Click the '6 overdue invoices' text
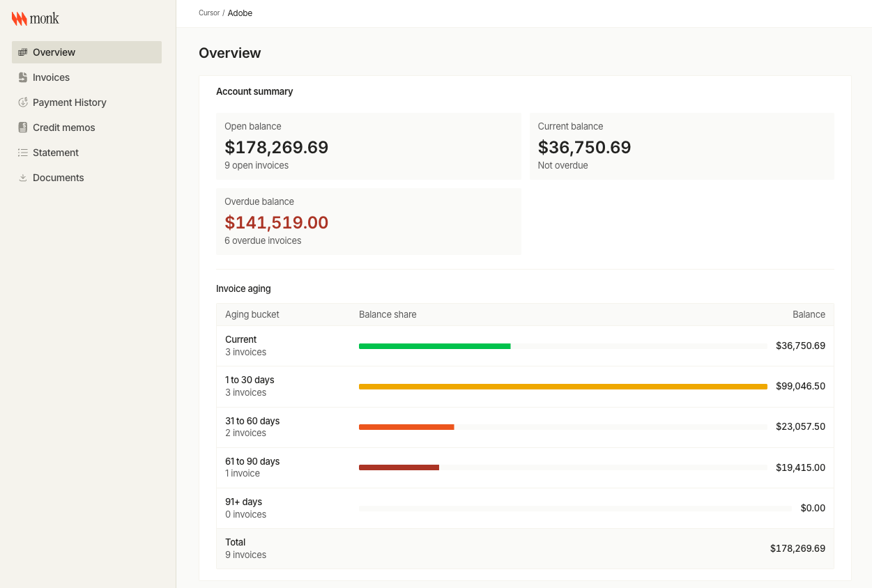The height and width of the screenshot is (588, 872). [263, 241]
